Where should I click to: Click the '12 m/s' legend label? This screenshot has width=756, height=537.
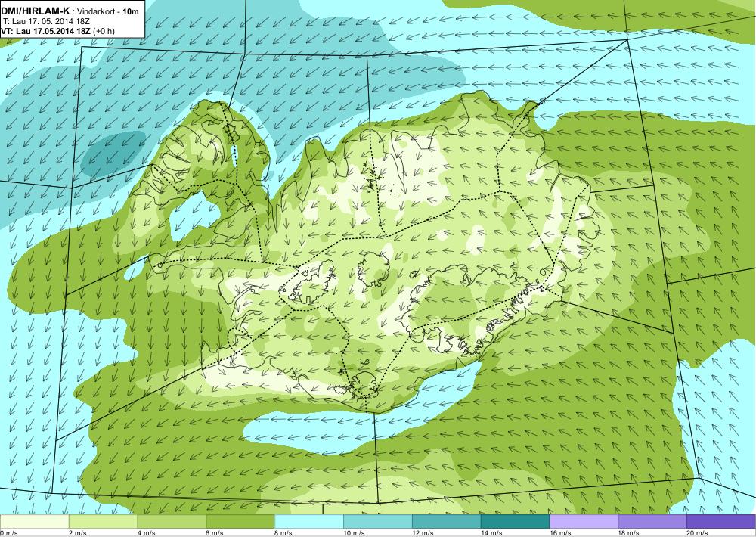(x=423, y=533)
